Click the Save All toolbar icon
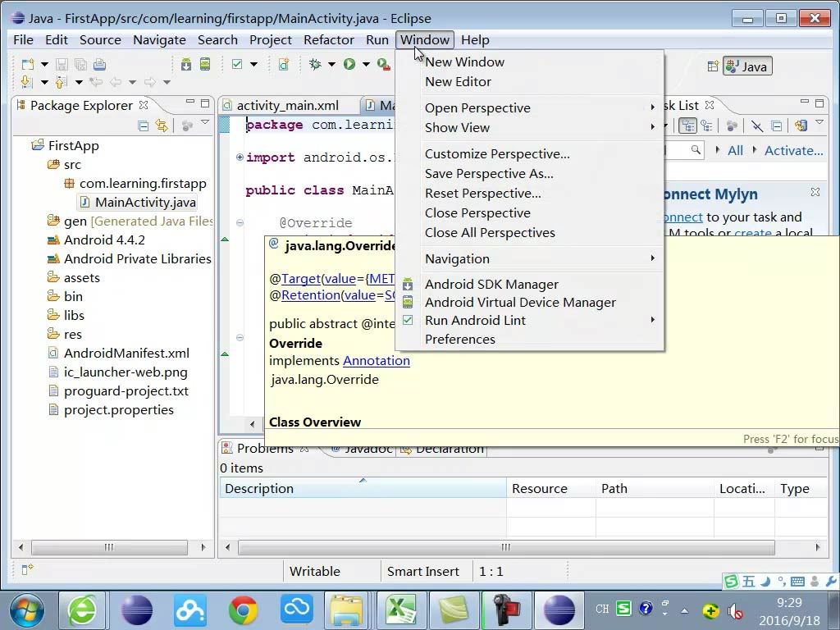This screenshot has height=630, width=840. click(x=80, y=65)
